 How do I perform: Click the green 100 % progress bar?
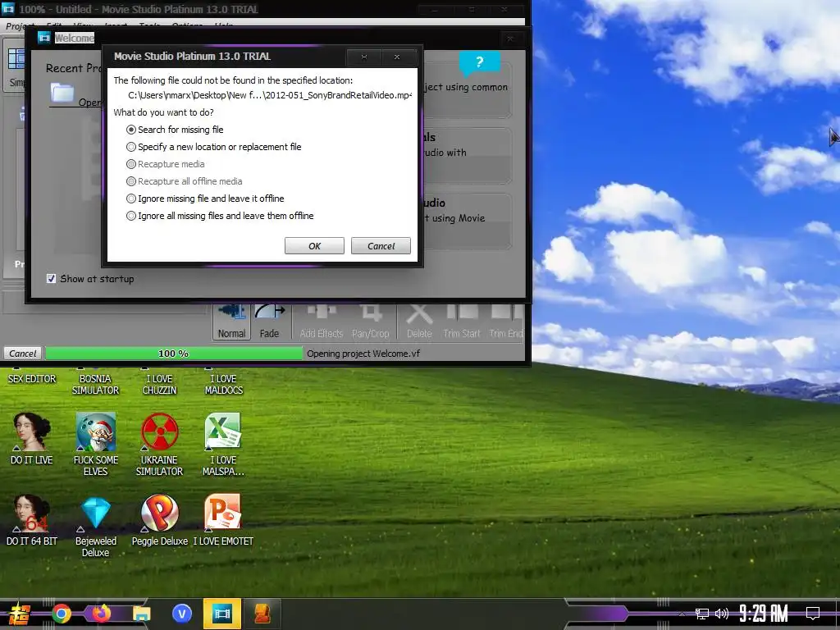[174, 354]
